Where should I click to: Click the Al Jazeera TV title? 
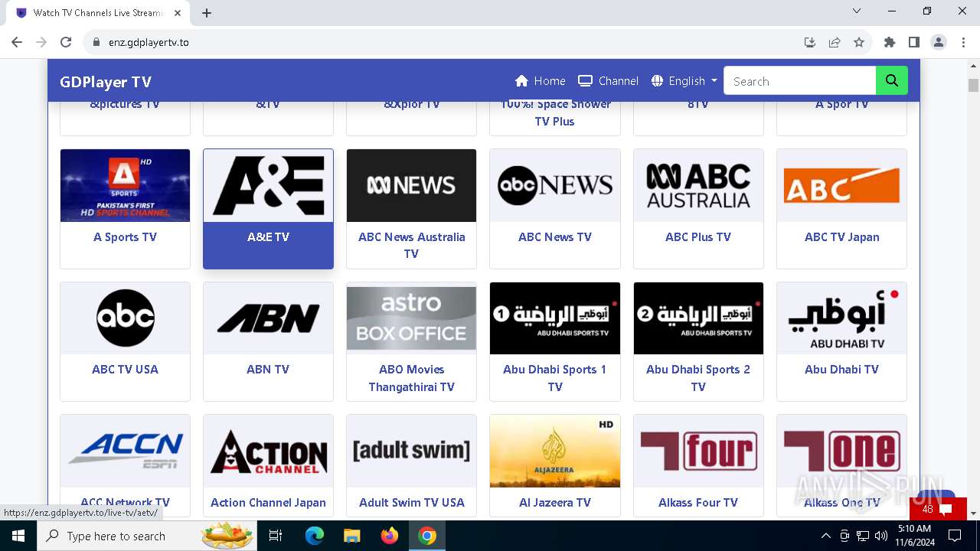click(555, 503)
